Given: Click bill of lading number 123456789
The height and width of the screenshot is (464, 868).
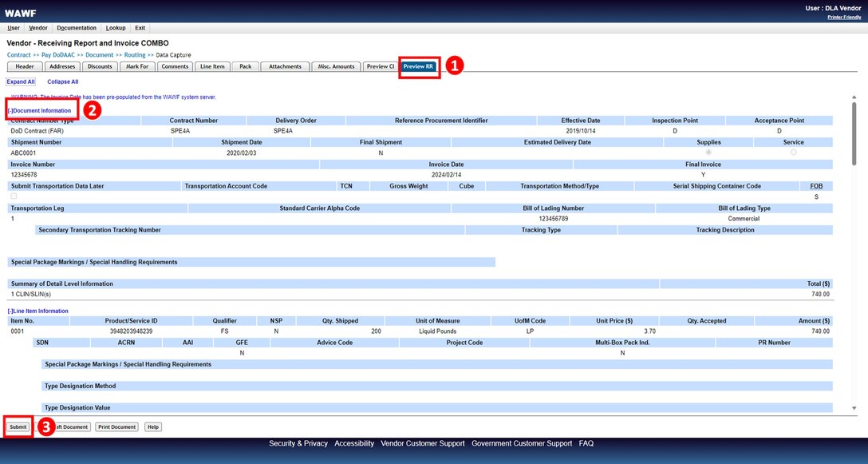Looking at the screenshot, I should pos(553,218).
